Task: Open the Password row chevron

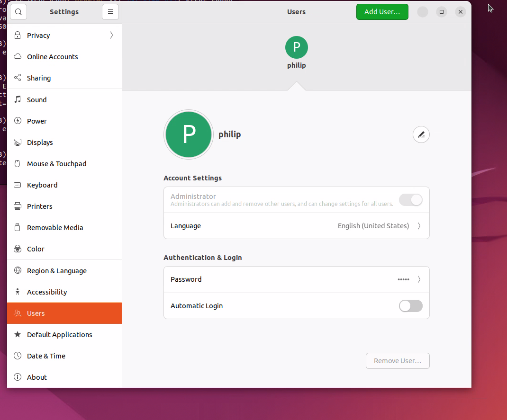Action: (419, 279)
